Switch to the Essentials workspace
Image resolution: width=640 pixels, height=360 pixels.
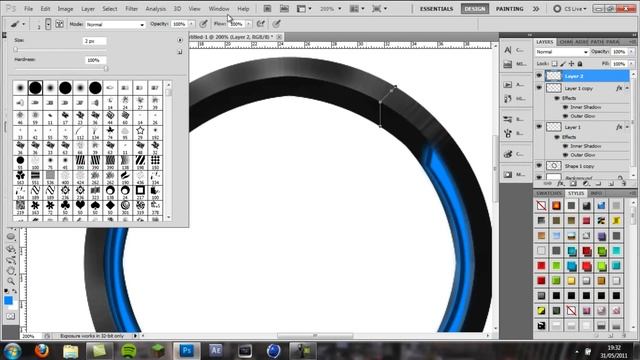[x=436, y=9]
